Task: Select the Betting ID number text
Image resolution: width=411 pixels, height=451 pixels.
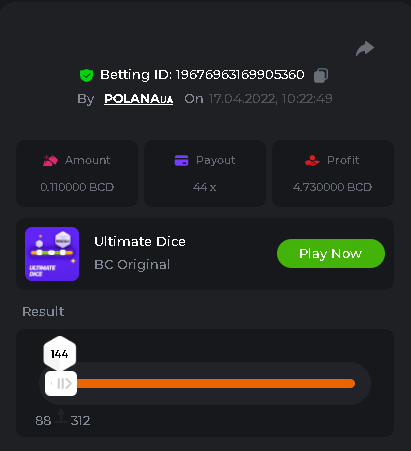Action: click(240, 75)
